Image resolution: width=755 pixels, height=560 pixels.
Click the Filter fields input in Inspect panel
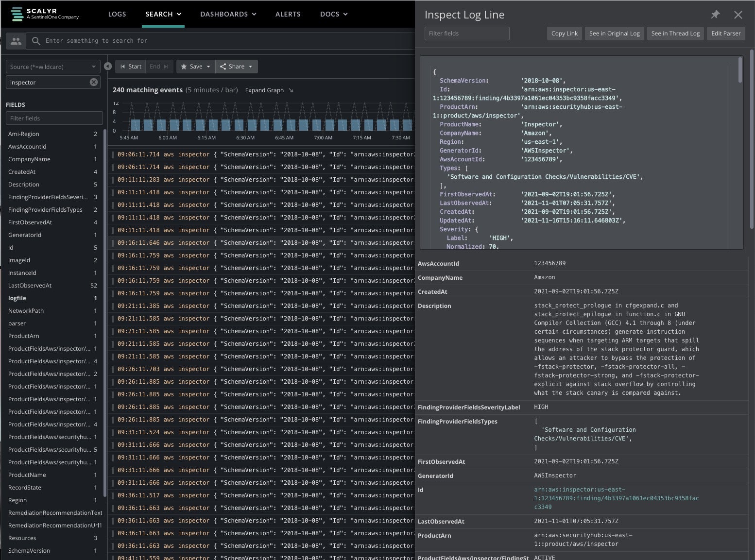[466, 34]
